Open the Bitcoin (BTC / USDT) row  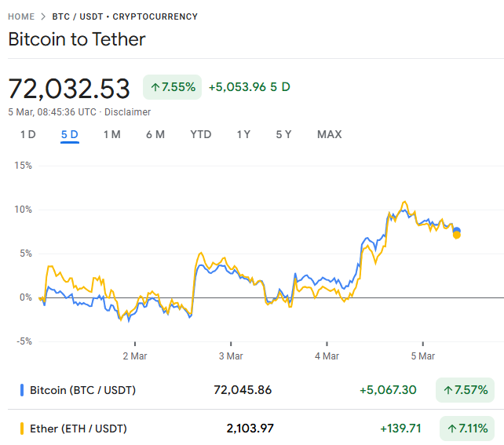82,389
